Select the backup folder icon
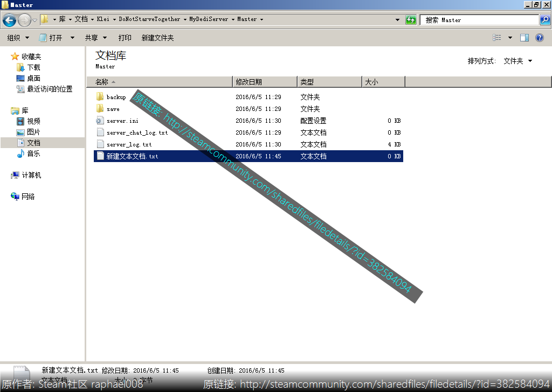The width and height of the screenshot is (552, 392). [x=100, y=96]
